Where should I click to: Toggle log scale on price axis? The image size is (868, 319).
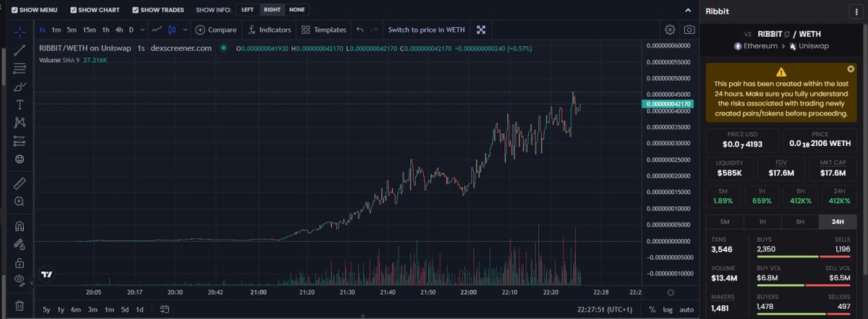click(x=667, y=309)
